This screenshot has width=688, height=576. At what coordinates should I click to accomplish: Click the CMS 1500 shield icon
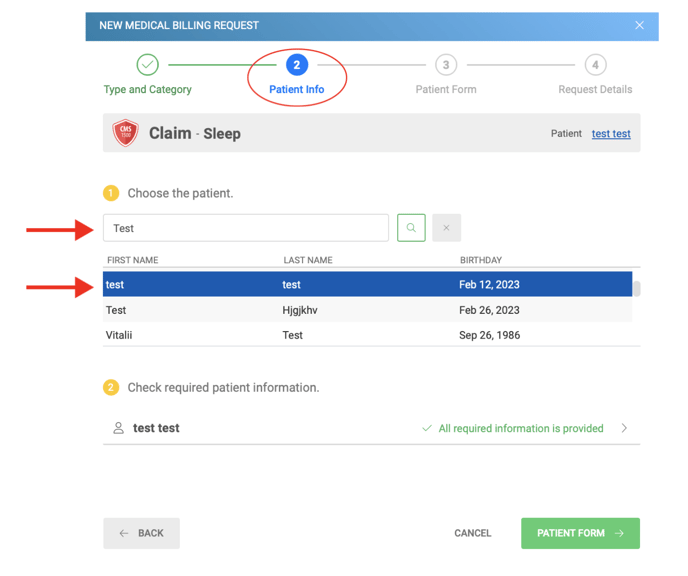click(x=125, y=133)
